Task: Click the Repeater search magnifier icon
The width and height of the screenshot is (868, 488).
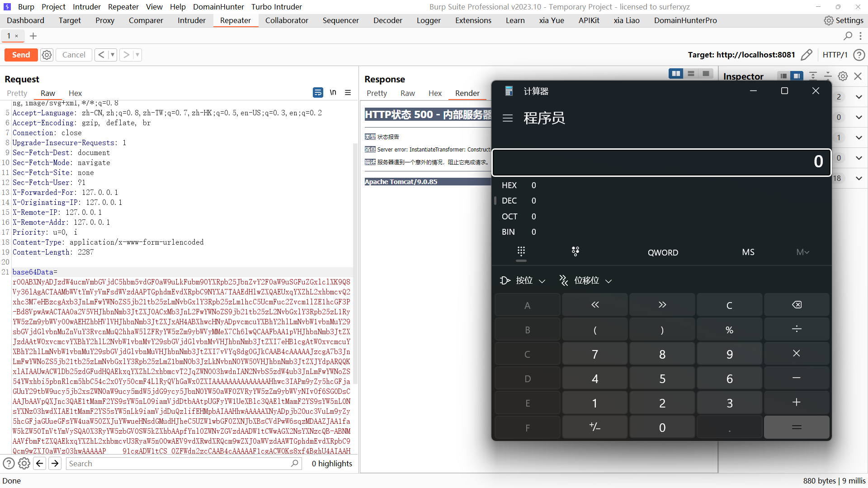Action: (x=848, y=36)
